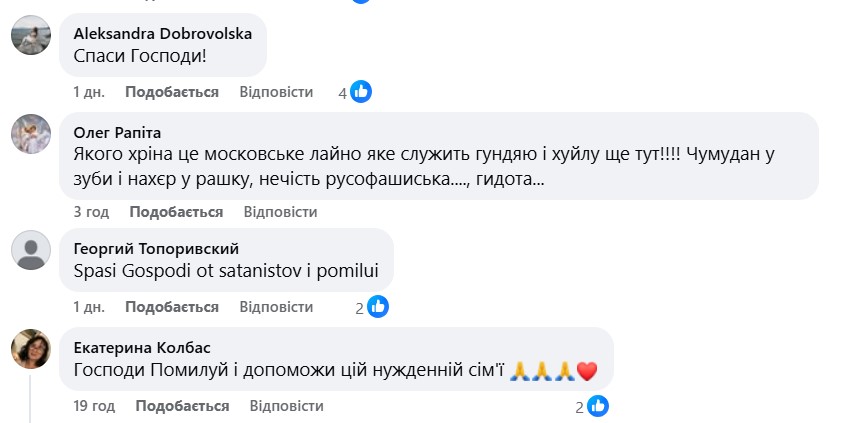
Task: Reply to Олег Рапіта's comment
Action: 280,212
